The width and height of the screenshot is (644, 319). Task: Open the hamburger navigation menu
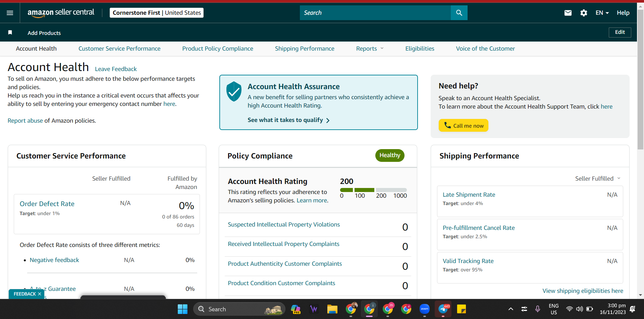(x=10, y=13)
